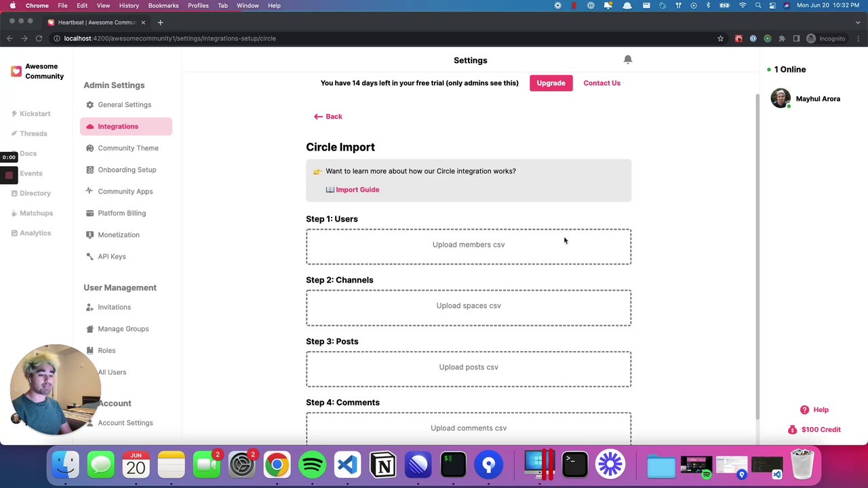Viewport: 868px width, 488px height.
Task: Click the API Keys key icon
Action: click(x=90, y=256)
